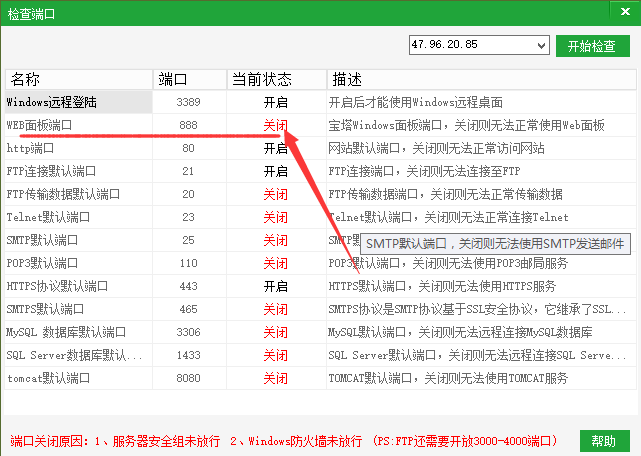
Task: Click port number 23 cell
Action: coord(190,217)
